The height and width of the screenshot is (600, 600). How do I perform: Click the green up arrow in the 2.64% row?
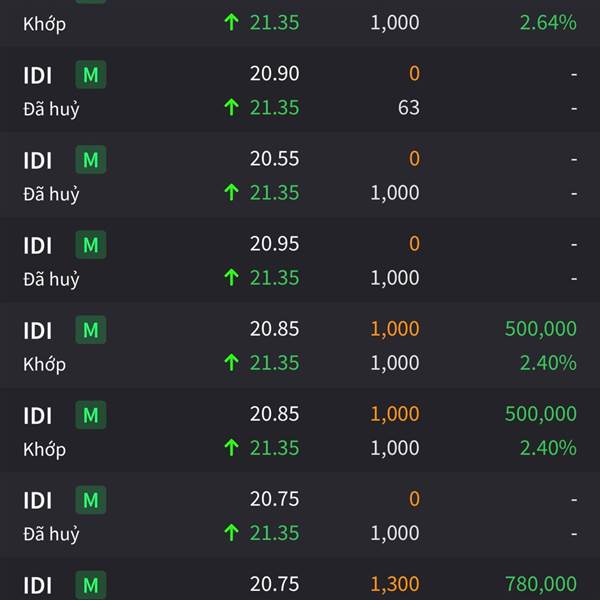click(x=232, y=22)
